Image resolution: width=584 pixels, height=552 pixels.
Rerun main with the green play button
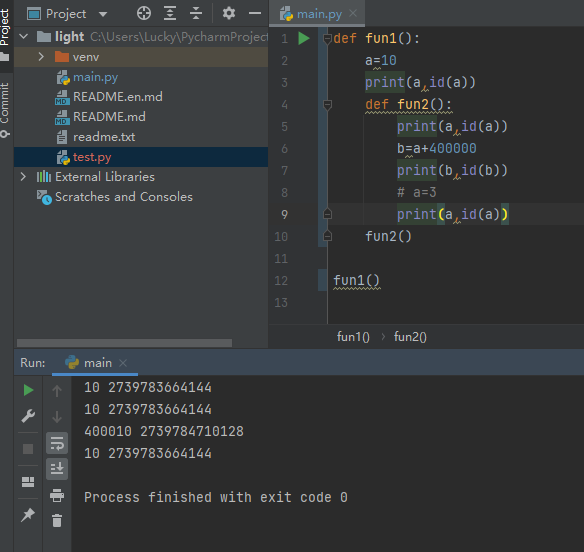(x=28, y=390)
